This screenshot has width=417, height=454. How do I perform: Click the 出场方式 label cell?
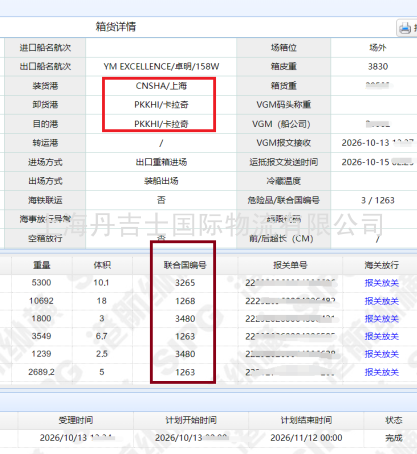click(x=45, y=181)
